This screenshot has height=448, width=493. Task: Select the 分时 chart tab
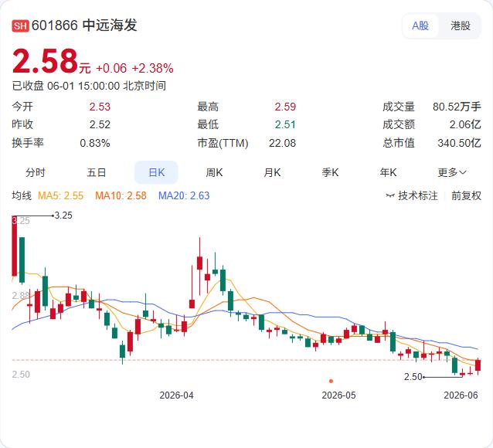coord(36,172)
